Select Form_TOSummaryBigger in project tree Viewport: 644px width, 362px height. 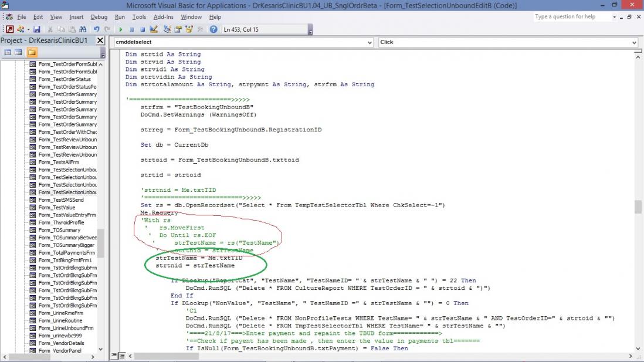(x=66, y=245)
